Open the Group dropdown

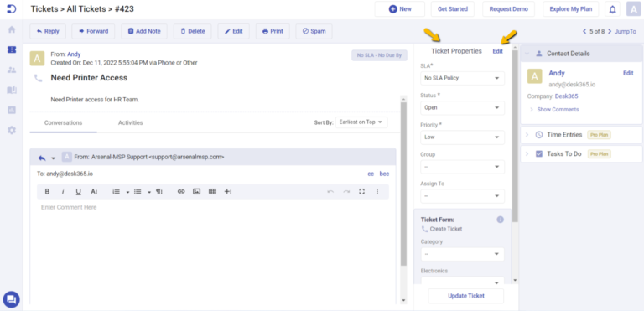click(x=463, y=167)
